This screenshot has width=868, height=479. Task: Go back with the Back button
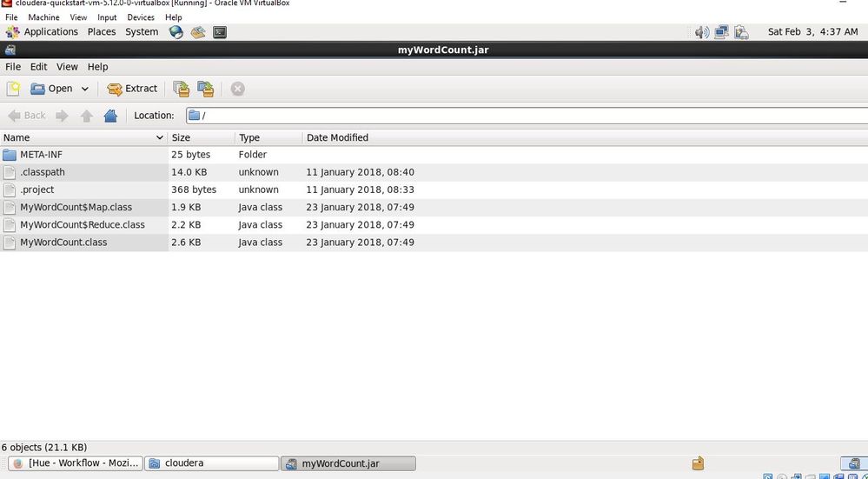(x=27, y=115)
